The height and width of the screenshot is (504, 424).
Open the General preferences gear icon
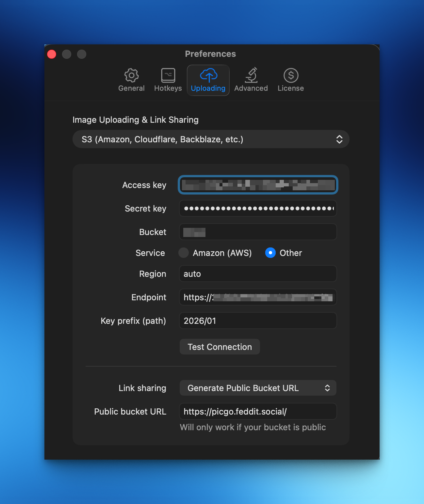[x=131, y=76]
